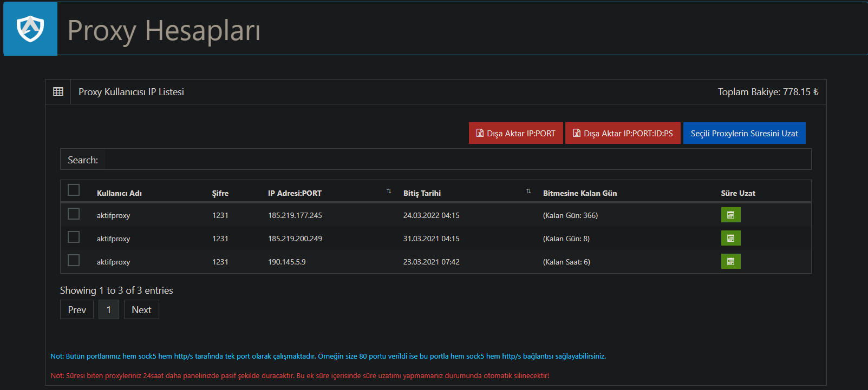This screenshot has height=390, width=868.
Task: Click the Bitmesine Kalan Gün column header
Action: pos(579,194)
